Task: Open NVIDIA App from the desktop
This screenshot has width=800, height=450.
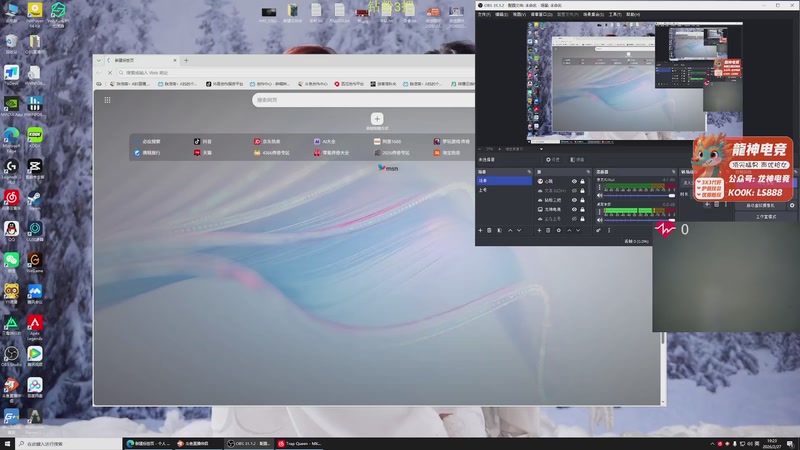Action: [x=11, y=104]
